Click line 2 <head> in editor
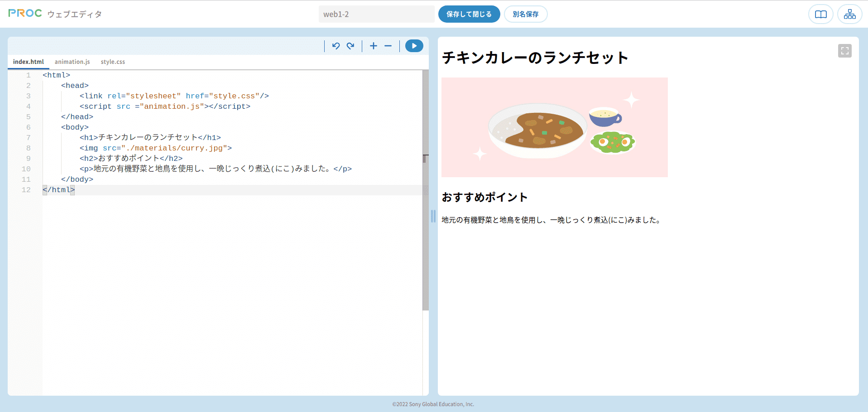Image resolution: width=868 pixels, height=412 pixels. pos(75,86)
